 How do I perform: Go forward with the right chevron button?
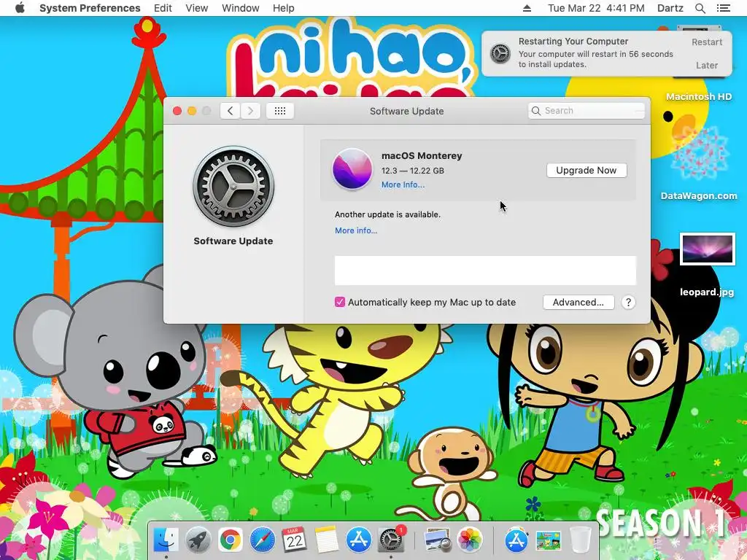pyautogui.click(x=251, y=111)
